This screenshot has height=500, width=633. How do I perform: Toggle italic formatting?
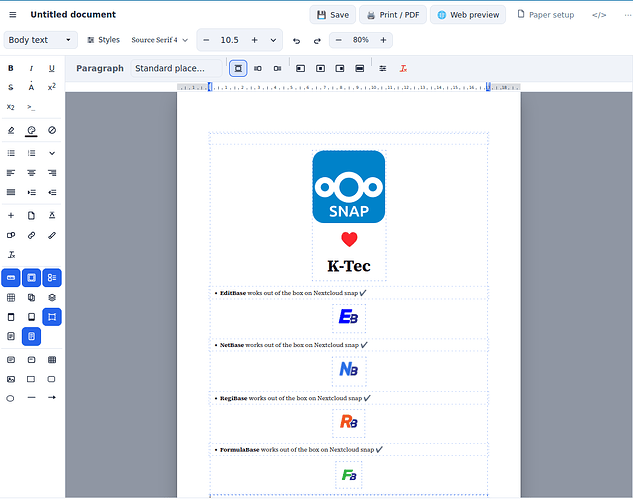[31, 68]
